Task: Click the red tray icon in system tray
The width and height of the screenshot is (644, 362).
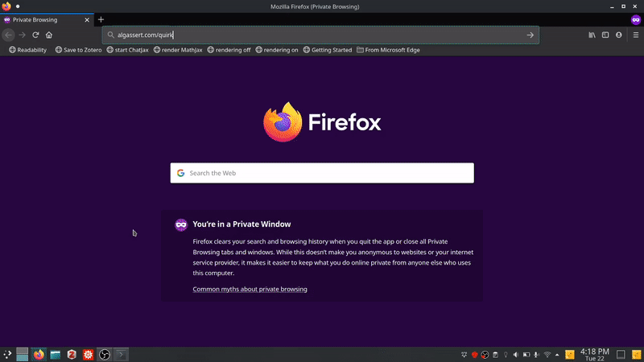Action: tap(474, 355)
